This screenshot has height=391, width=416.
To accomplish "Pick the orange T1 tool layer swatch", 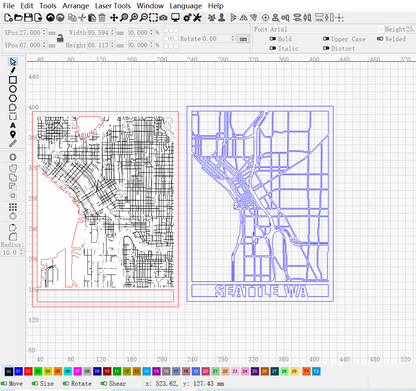I will coord(306,371).
